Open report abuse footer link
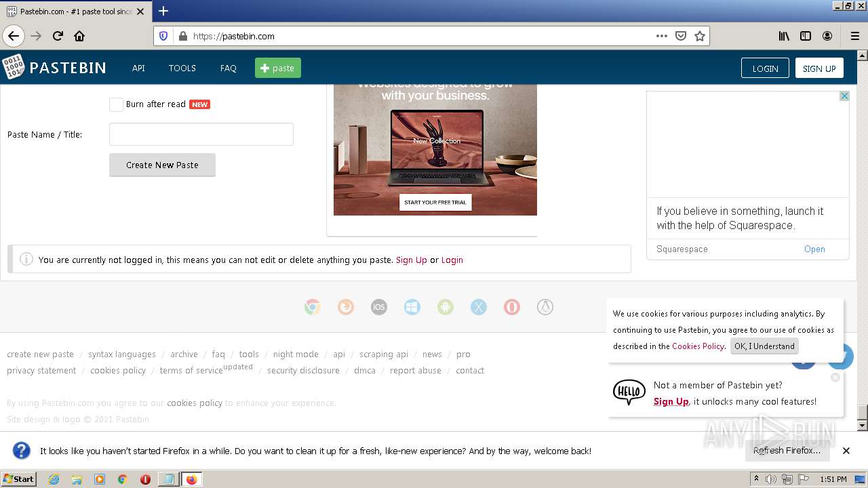Screen dimensions: 868x488 tap(416, 370)
